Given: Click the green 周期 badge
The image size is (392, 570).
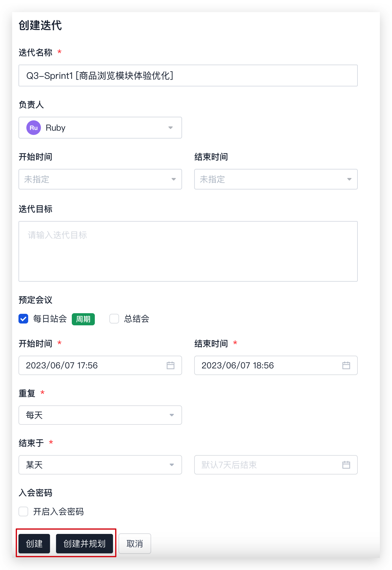Looking at the screenshot, I should click(83, 319).
